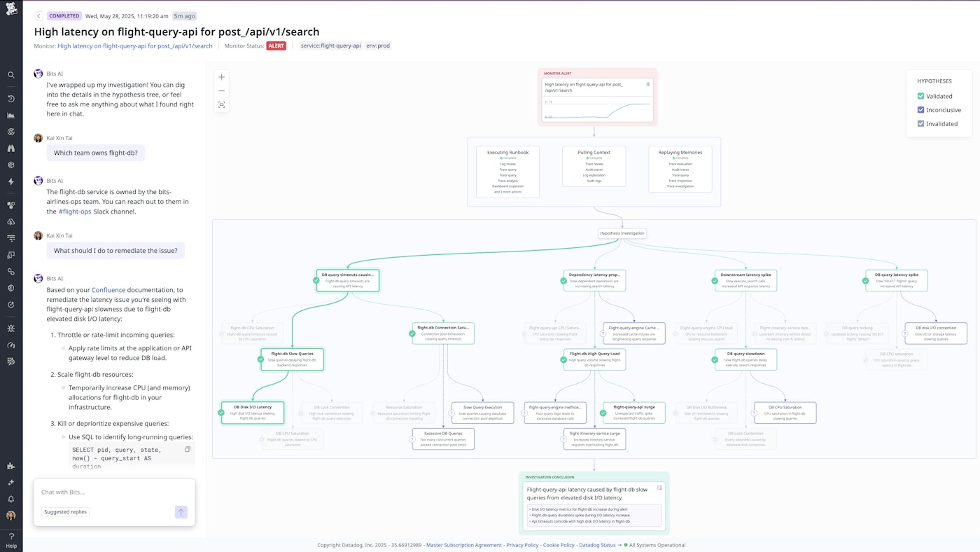Open the Master Subscription Agreement link
The image size is (980, 552).
point(464,545)
